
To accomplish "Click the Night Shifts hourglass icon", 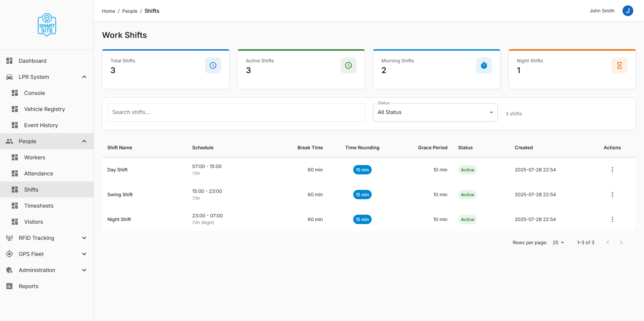I will 620,65.
